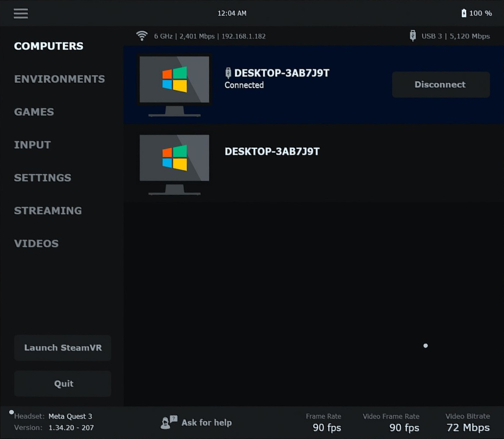Click the Meta Quest 3 headset label
The width and height of the screenshot is (504, 439).
tap(70, 416)
